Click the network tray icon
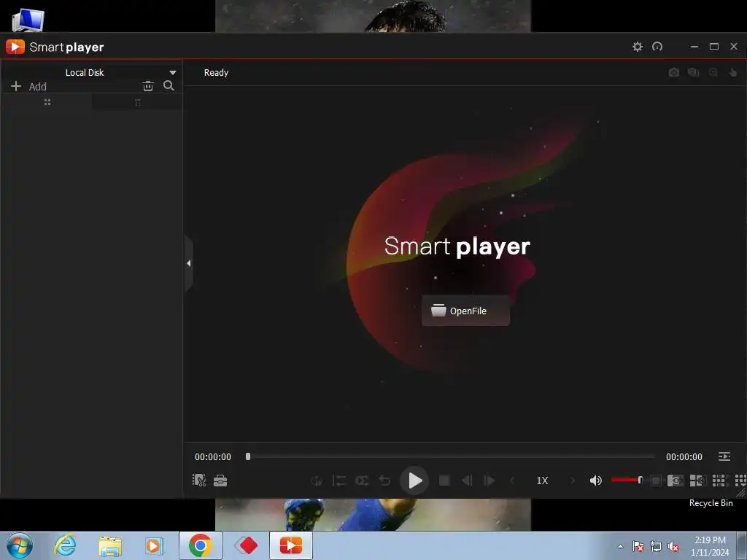Image resolution: width=747 pixels, height=560 pixels. click(656, 546)
